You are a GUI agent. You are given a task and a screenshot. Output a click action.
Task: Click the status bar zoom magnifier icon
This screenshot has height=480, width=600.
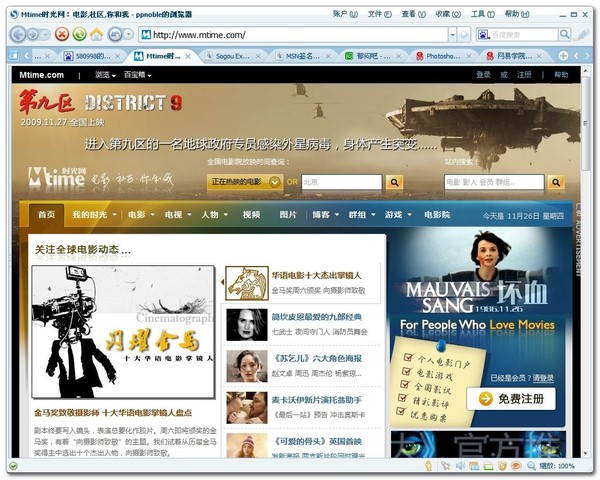click(x=531, y=466)
